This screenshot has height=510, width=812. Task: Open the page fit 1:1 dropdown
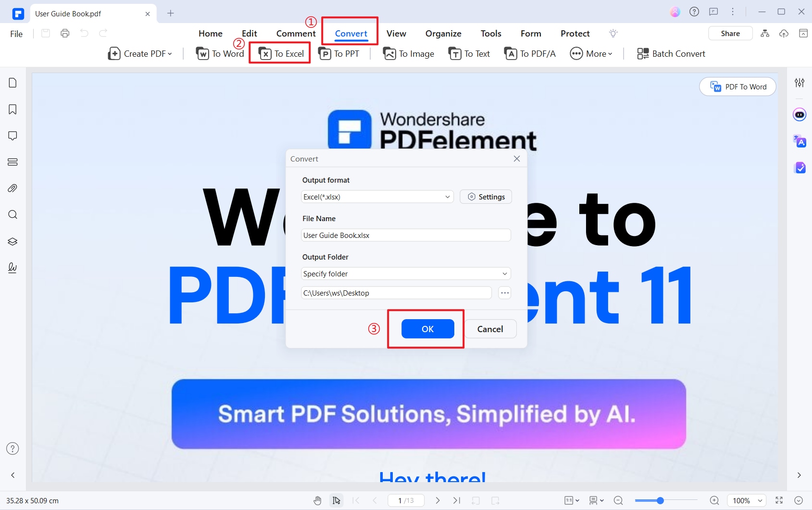pyautogui.click(x=572, y=500)
